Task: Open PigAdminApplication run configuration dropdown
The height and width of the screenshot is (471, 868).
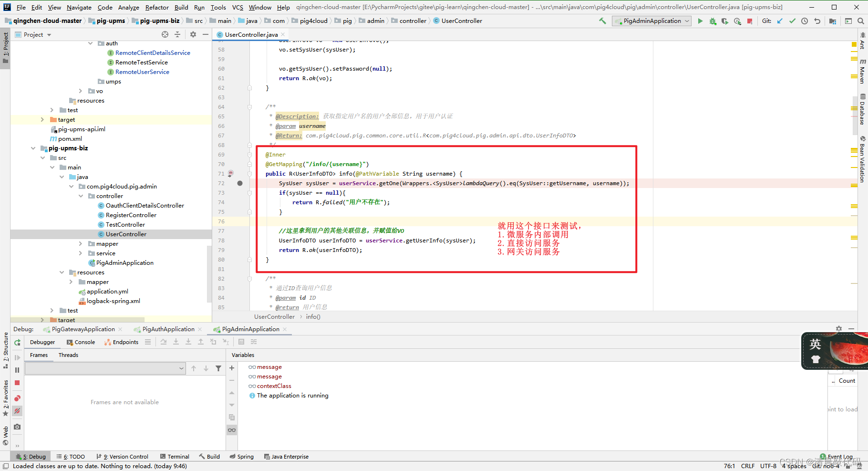Action: [x=652, y=21]
